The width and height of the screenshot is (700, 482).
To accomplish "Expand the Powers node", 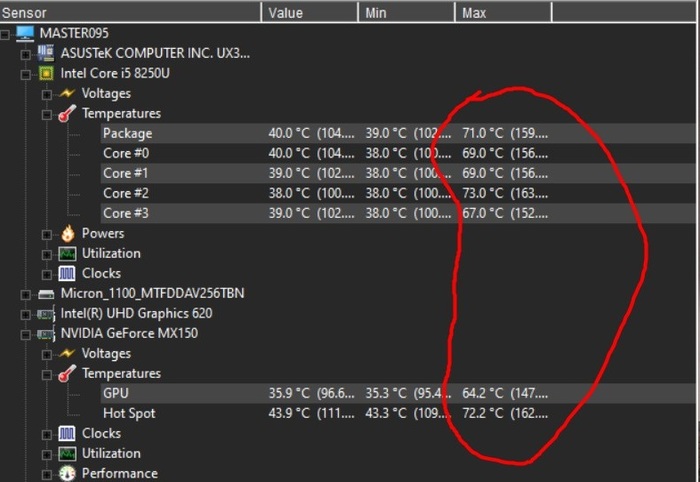I will click(x=46, y=235).
